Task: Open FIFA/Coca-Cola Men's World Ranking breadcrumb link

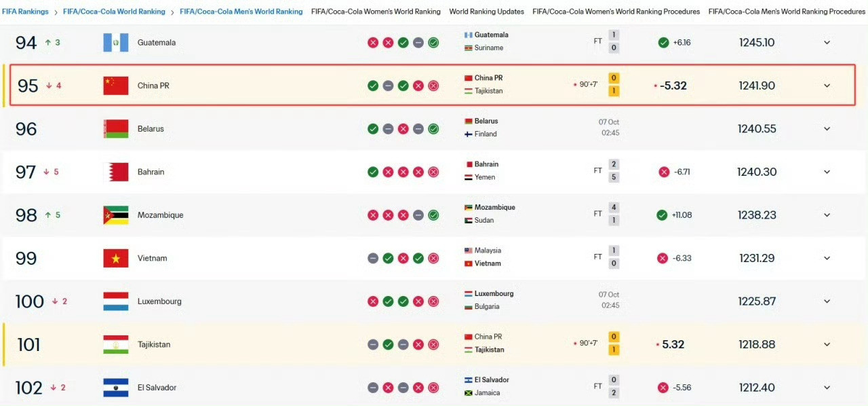Action: 241,12
